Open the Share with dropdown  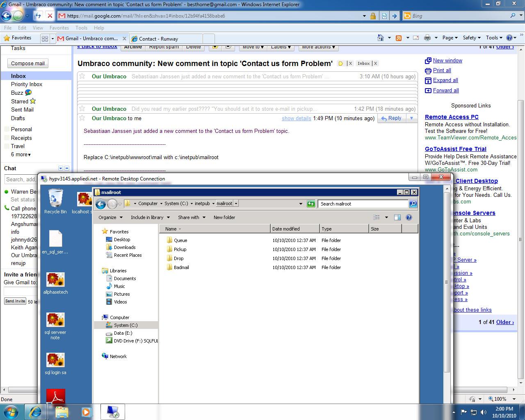pyautogui.click(x=192, y=217)
